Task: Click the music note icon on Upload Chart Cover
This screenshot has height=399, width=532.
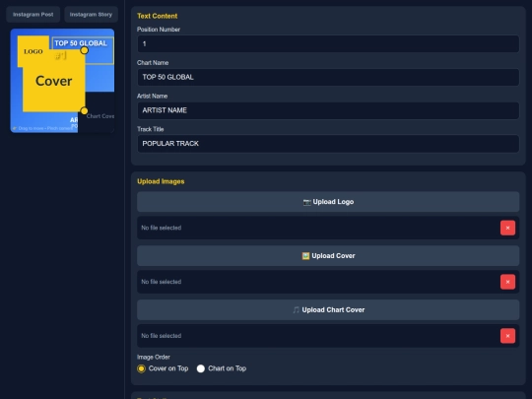Action: click(x=296, y=309)
